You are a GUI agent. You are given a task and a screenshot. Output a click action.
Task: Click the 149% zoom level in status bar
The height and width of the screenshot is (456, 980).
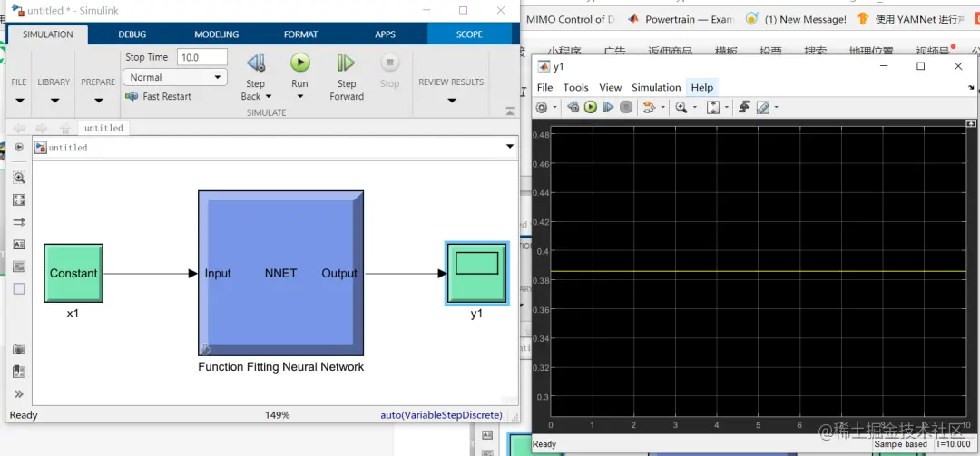click(278, 415)
